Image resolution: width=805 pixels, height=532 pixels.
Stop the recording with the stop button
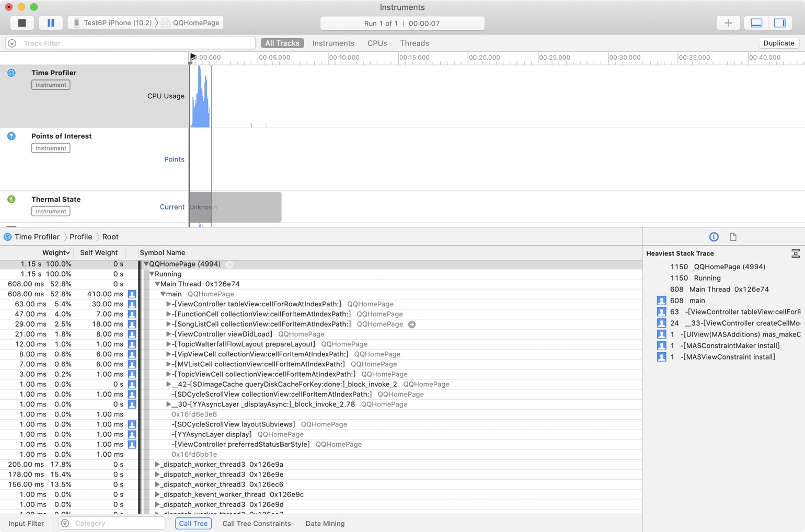[22, 23]
